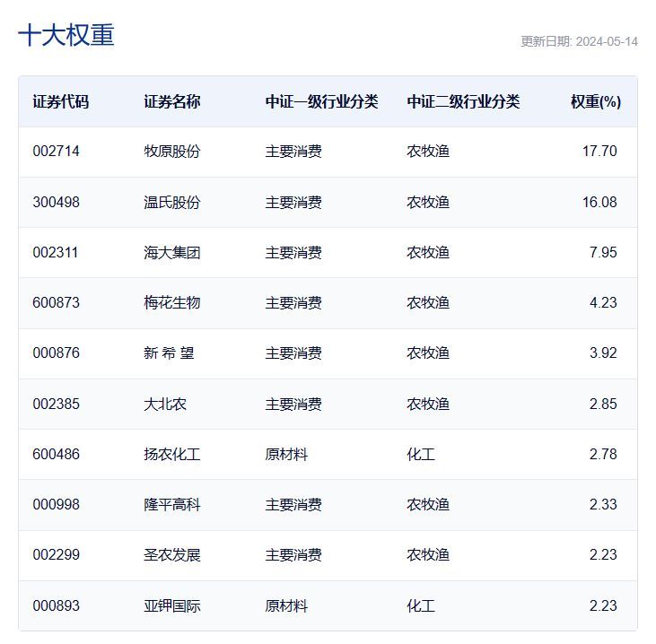Click 主要消费 in the 新希望 row
This screenshot has height=644, width=656.
coord(293,352)
